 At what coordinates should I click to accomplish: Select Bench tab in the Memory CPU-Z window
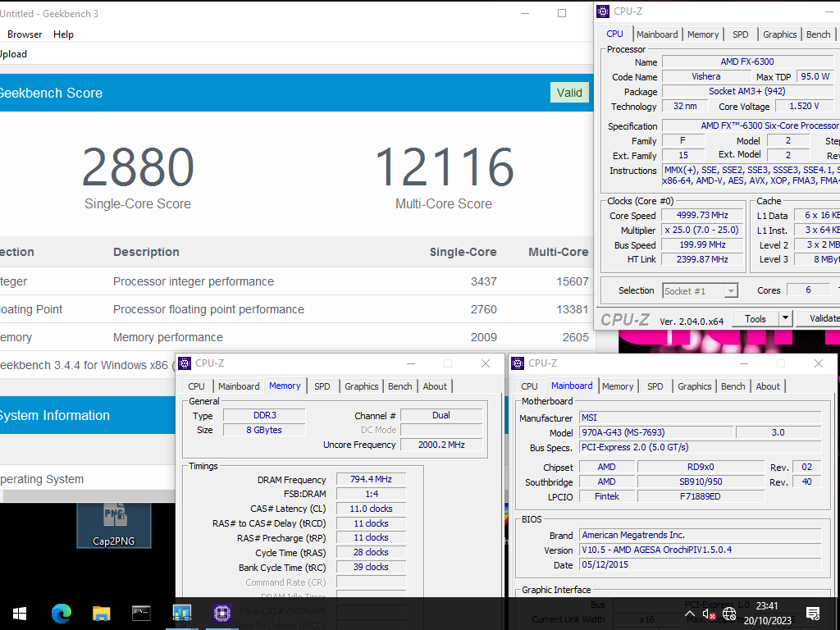[x=399, y=386]
